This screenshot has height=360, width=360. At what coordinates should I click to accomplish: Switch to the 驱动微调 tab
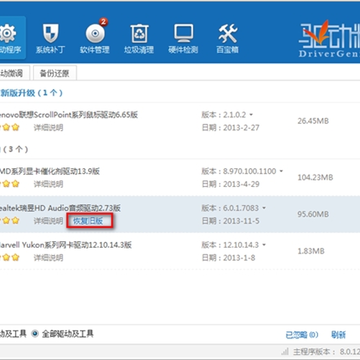tap(15, 73)
